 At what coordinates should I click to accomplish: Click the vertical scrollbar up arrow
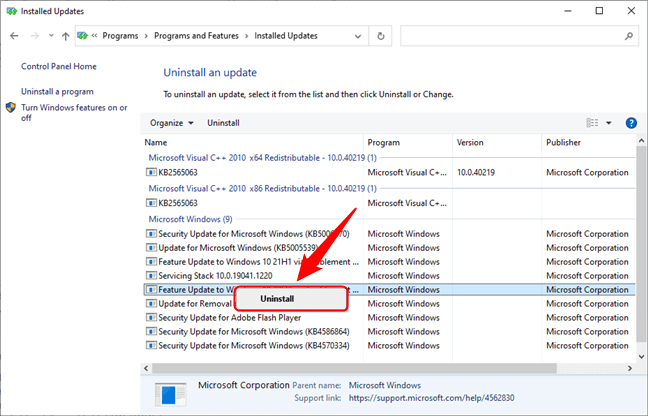pyautogui.click(x=641, y=141)
